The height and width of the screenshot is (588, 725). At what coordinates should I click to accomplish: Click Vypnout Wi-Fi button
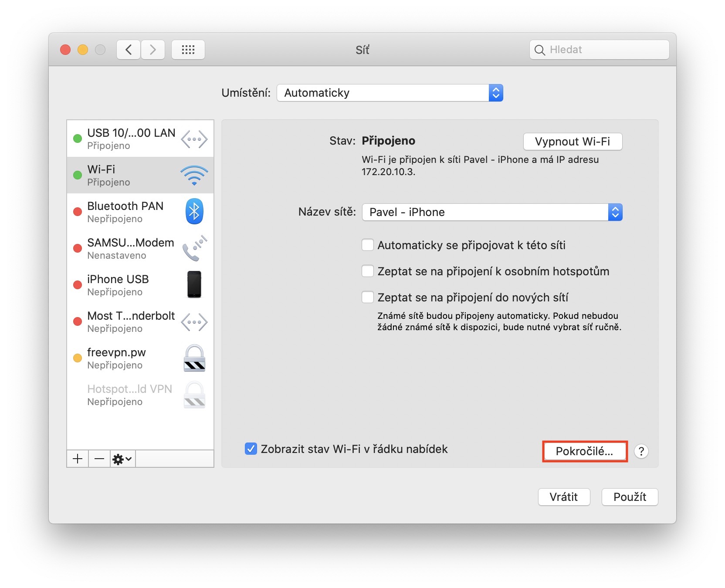tap(573, 142)
